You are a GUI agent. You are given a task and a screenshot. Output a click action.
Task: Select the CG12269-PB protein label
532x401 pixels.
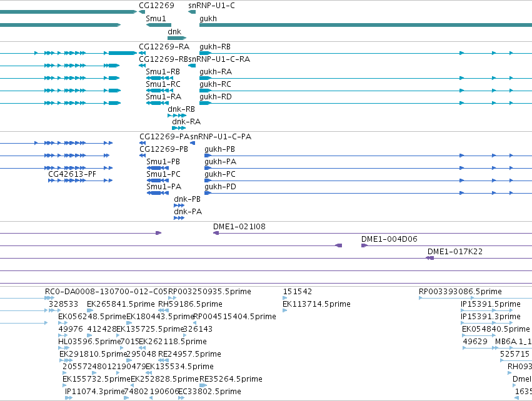164,149
